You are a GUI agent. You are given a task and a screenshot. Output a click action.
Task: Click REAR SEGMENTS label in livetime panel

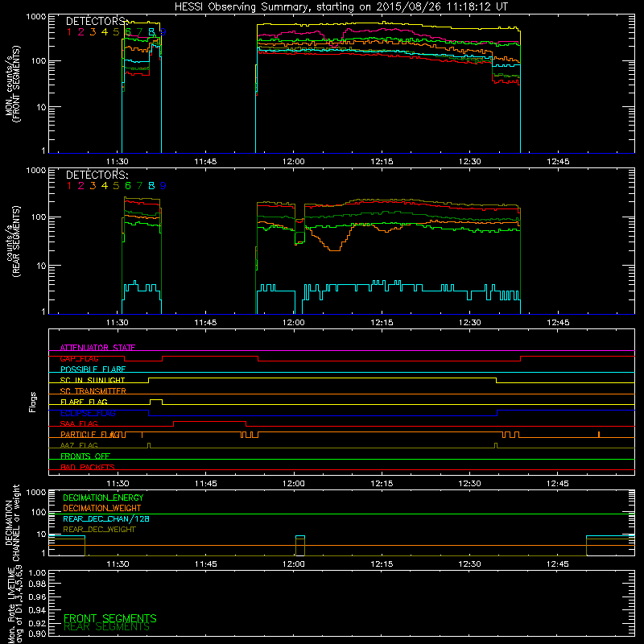pyautogui.click(x=106, y=627)
